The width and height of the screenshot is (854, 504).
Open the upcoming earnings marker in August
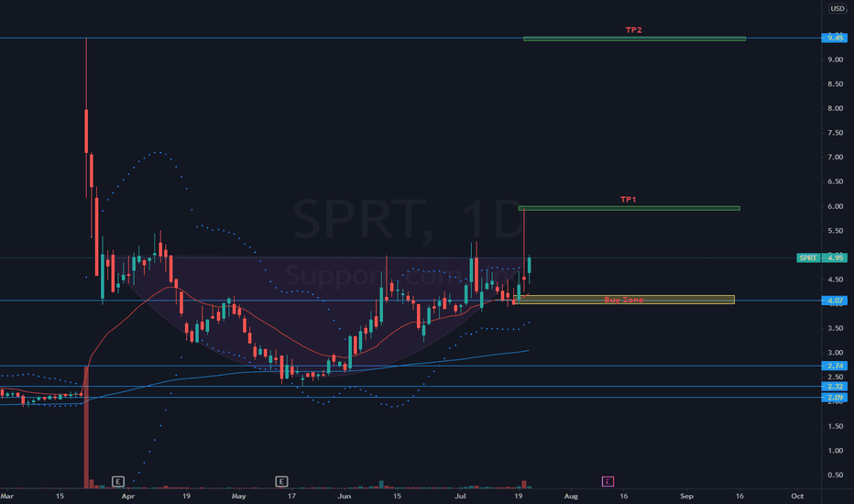[x=608, y=481]
